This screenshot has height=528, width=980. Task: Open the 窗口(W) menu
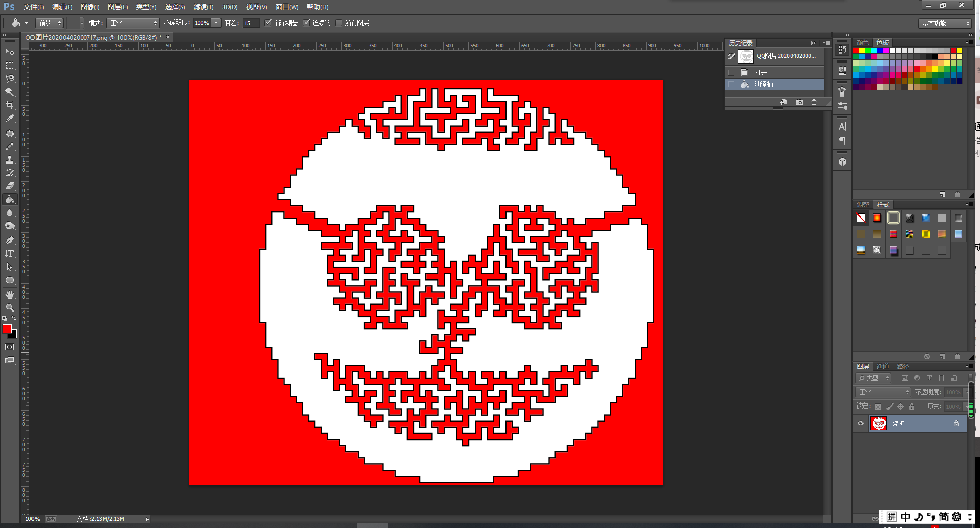[287, 7]
